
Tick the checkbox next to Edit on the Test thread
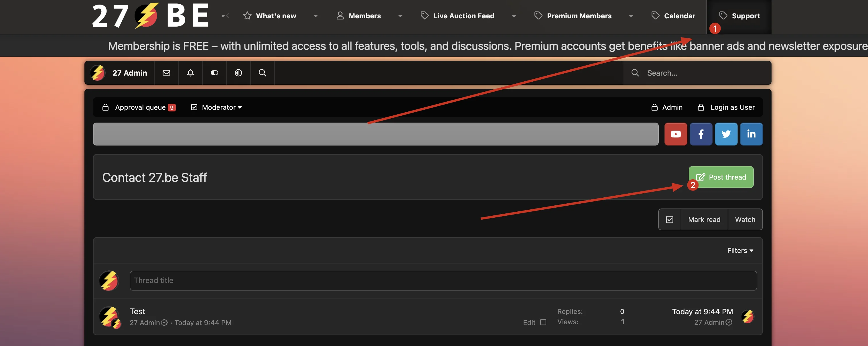[x=543, y=322]
